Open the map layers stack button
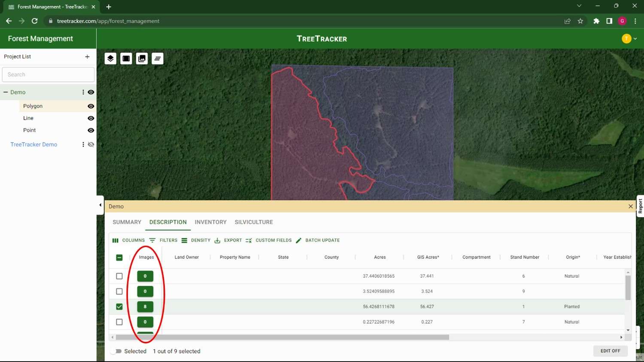The height and width of the screenshot is (362, 644). 110,58
